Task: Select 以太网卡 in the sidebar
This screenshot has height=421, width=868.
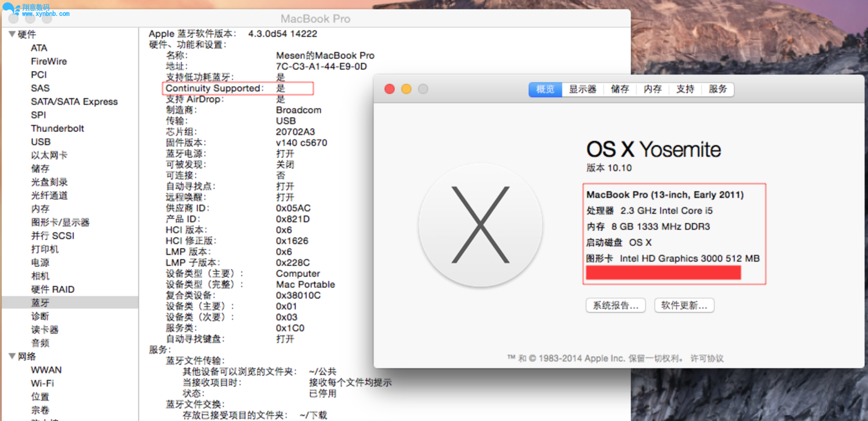Action: click(x=49, y=155)
